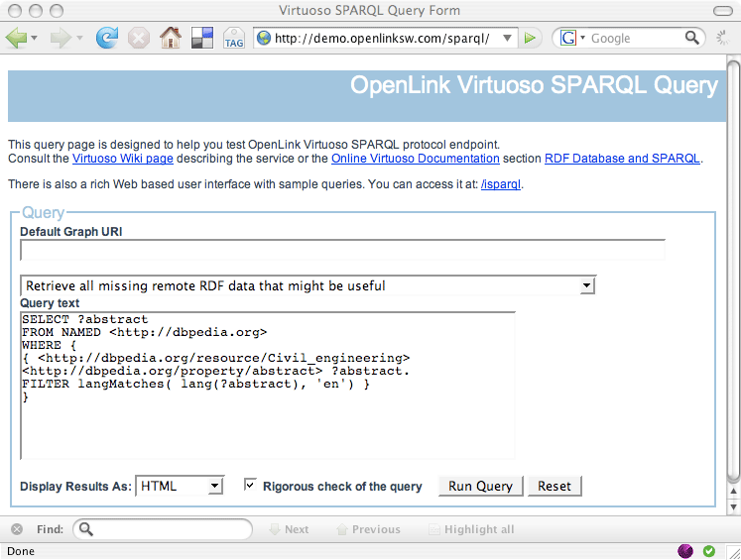Click the del.icio.us bookmarks icon
Viewport: 741px width, 560px height.
[201, 39]
